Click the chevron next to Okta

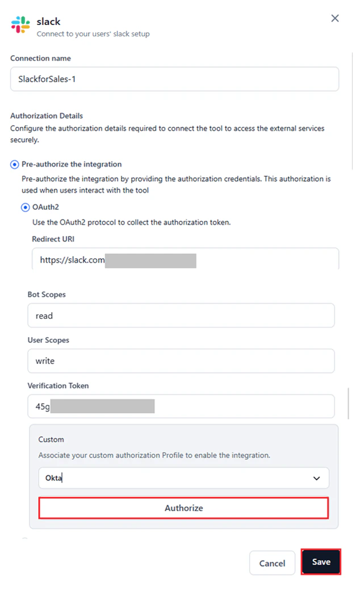(316, 478)
